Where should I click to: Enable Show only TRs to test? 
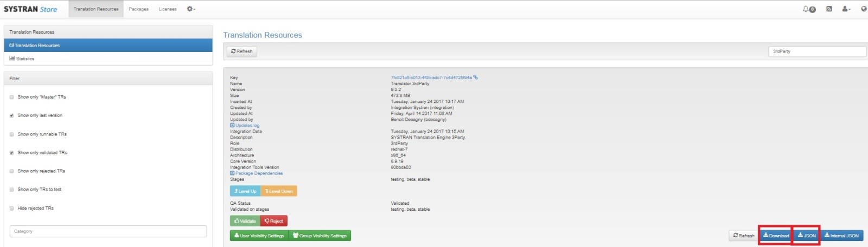11,190
